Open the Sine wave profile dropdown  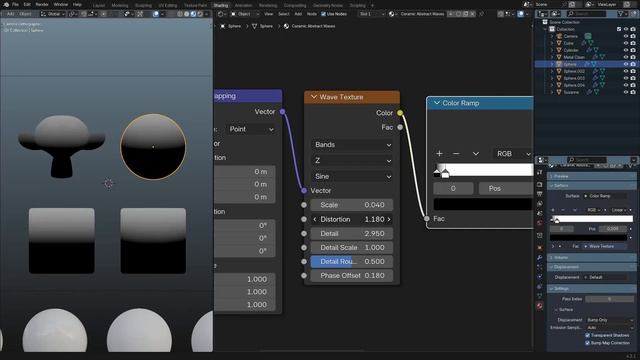pyautogui.click(x=352, y=176)
